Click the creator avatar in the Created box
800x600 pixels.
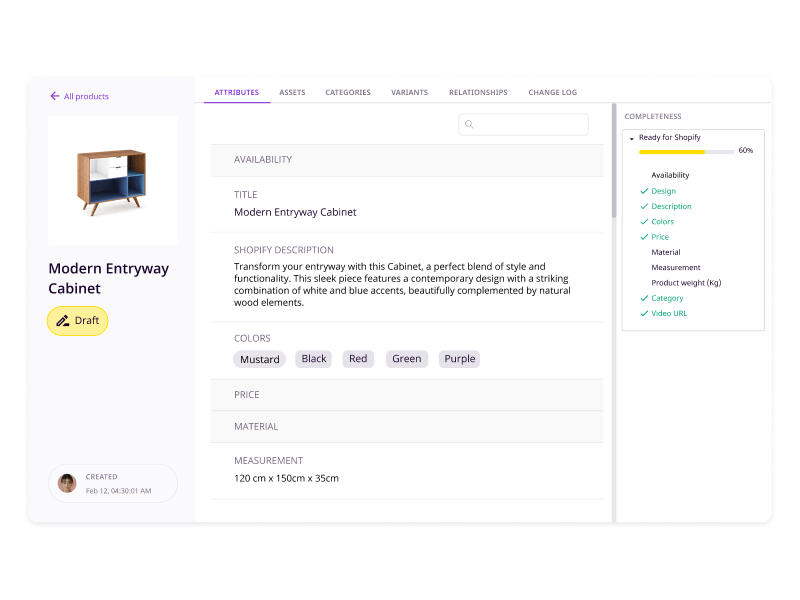(x=66, y=483)
